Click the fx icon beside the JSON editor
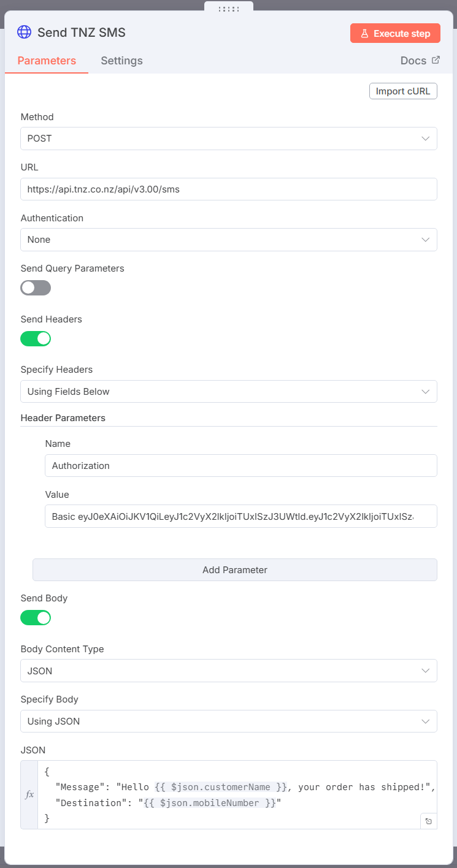This screenshot has height=868, width=457. coord(29,794)
